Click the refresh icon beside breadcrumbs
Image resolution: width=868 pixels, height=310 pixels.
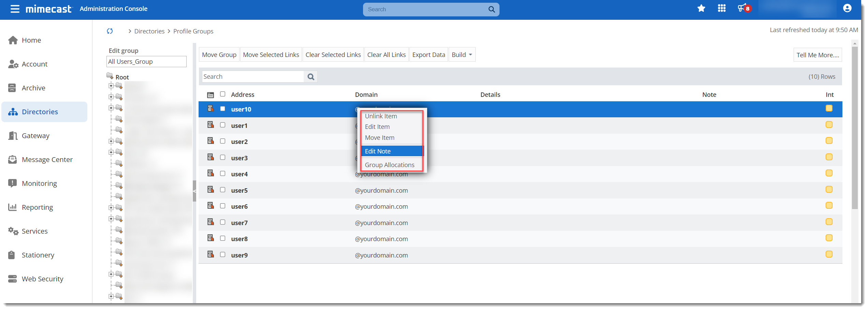110,31
